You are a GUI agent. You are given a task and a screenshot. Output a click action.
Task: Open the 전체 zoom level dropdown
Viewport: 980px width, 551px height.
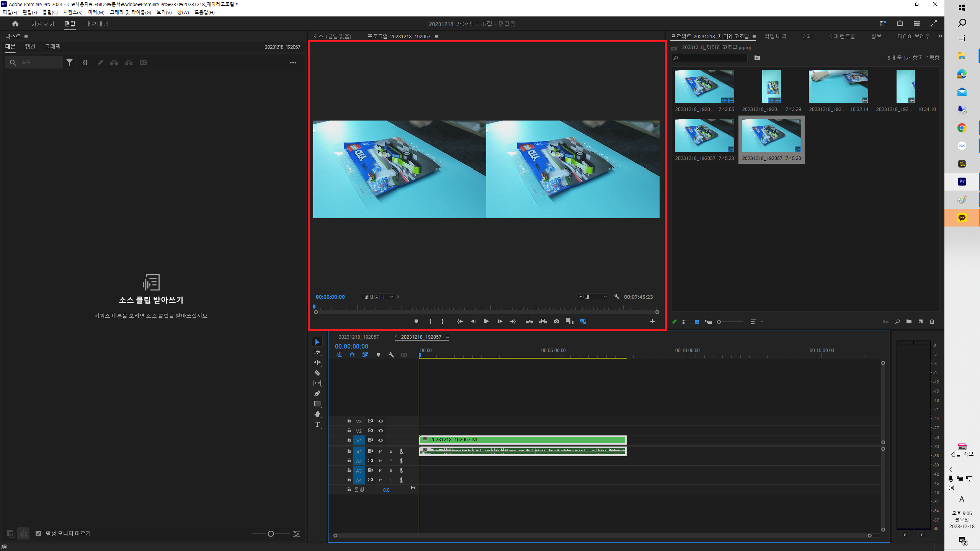pos(593,297)
